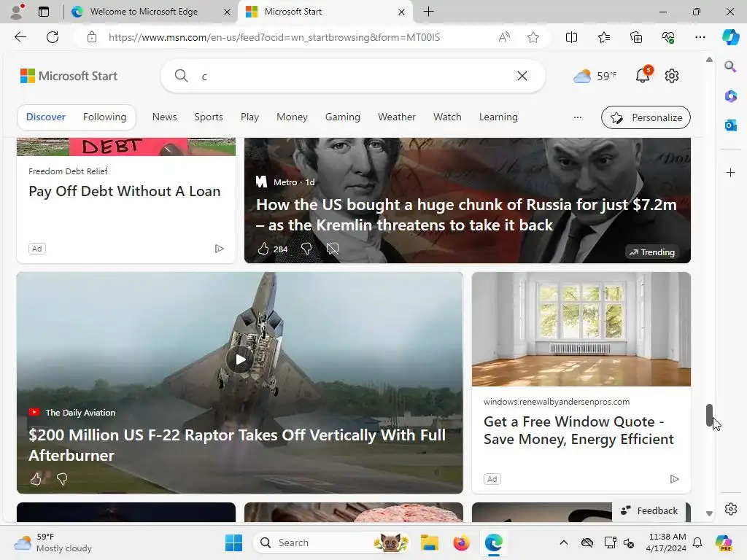
Task: Like the F-22 Raptor video
Action: pyautogui.click(x=36, y=478)
